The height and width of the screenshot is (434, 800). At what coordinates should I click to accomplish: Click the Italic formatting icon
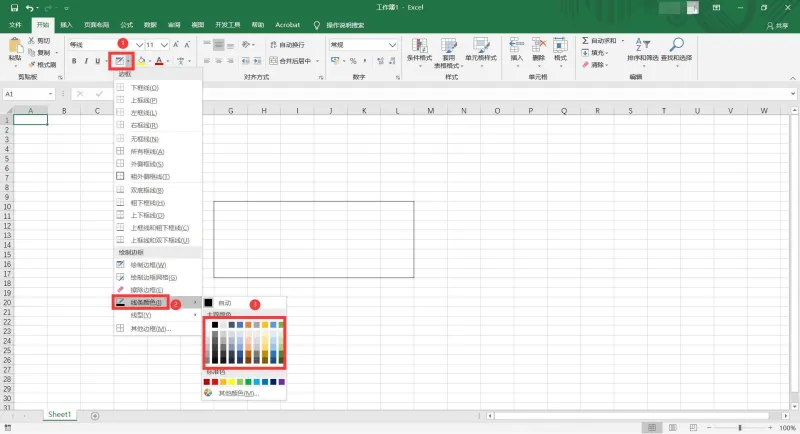click(x=86, y=61)
